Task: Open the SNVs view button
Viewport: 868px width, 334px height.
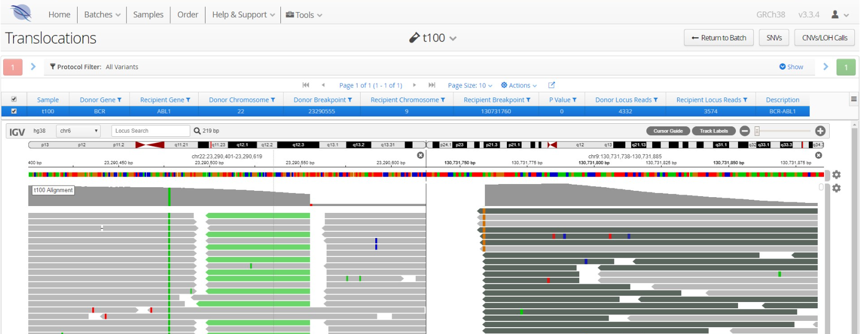Action: [x=774, y=38]
